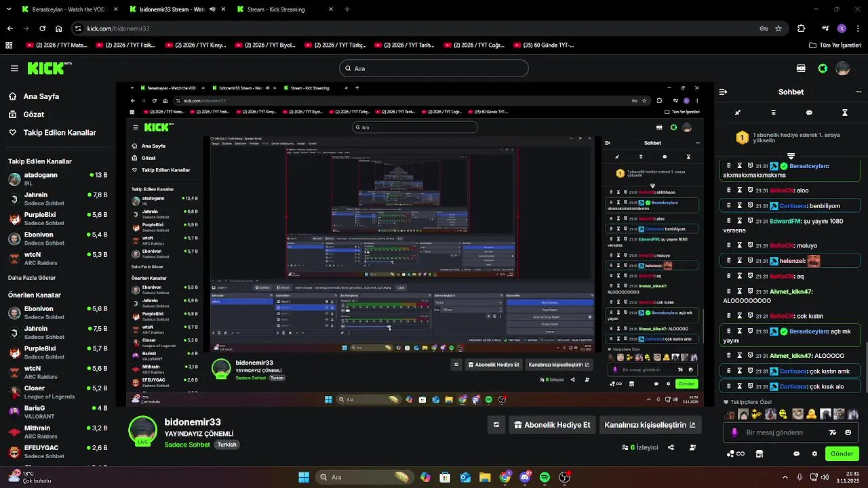868x488 pixels.
Task: Click the note icon beside Abonelik Hediye Et
Action: pos(496,425)
